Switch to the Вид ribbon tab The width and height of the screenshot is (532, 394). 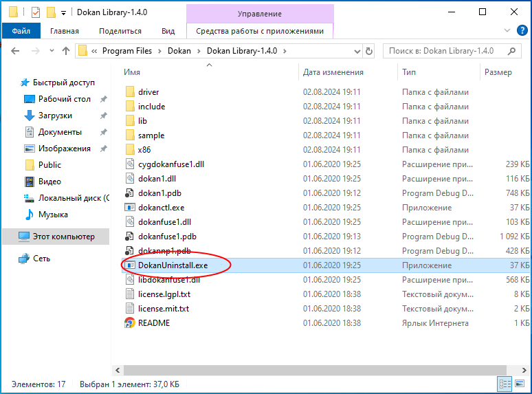(168, 31)
